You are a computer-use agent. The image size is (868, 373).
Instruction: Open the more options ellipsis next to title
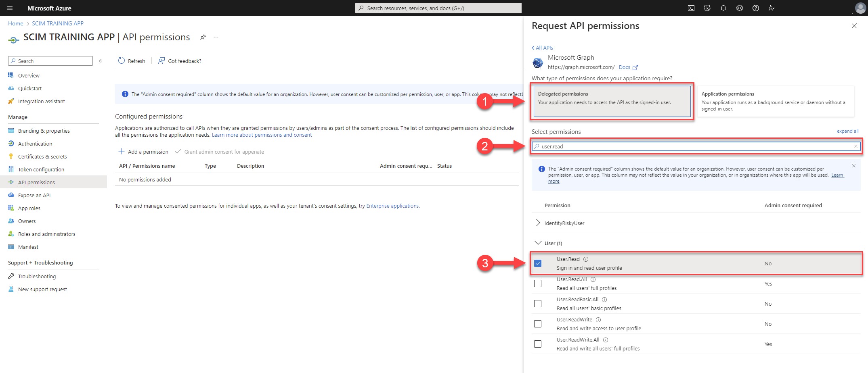tap(216, 37)
